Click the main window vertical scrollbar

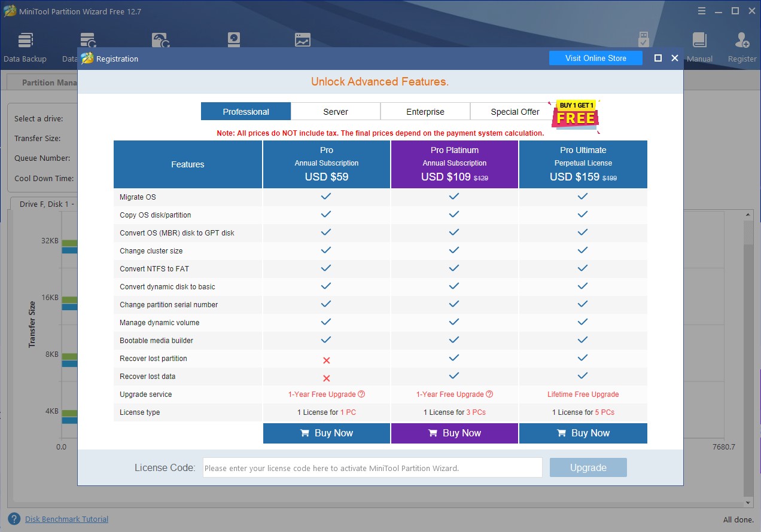pos(748,359)
